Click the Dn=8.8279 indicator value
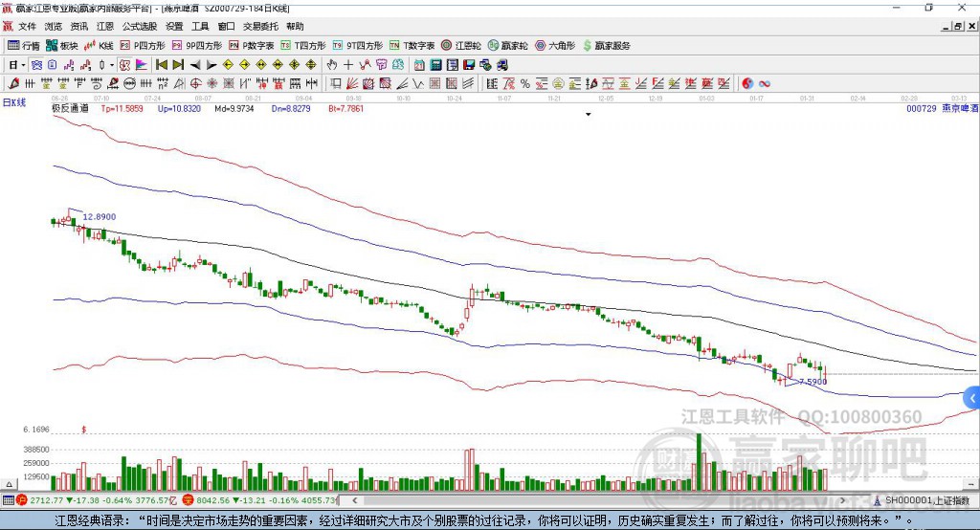This screenshot has width=980, height=530. coord(291,108)
